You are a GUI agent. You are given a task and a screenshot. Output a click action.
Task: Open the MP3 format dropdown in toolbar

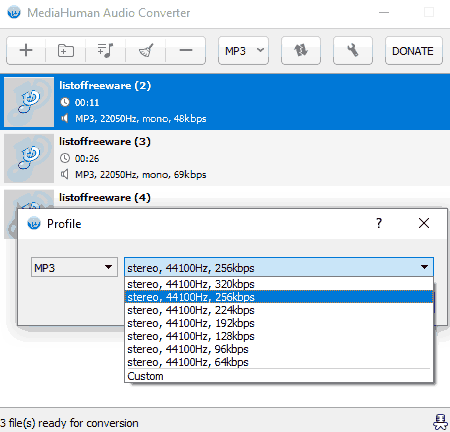click(243, 51)
